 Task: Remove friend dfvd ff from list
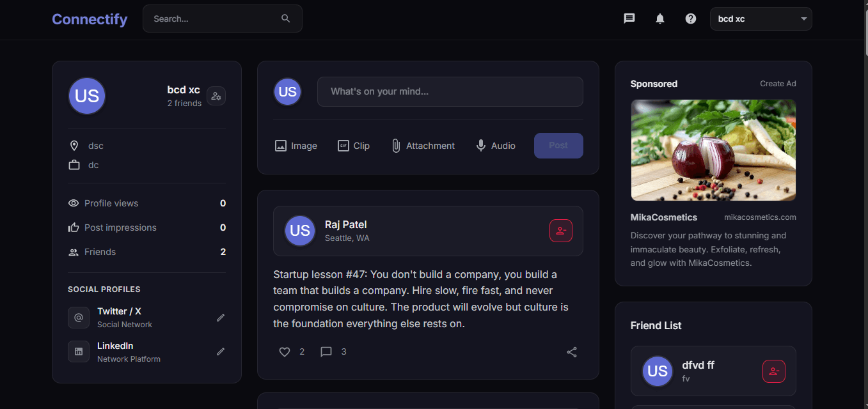coord(774,371)
